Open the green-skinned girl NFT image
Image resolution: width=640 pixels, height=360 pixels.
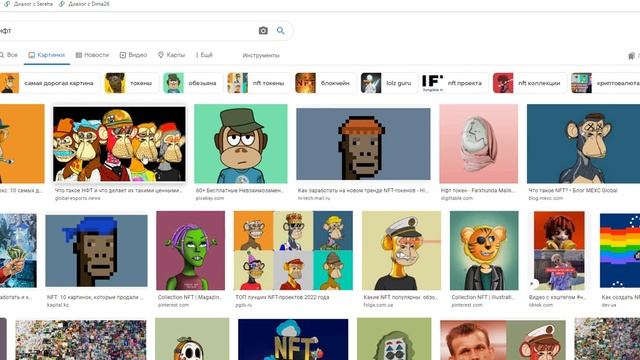point(191,251)
